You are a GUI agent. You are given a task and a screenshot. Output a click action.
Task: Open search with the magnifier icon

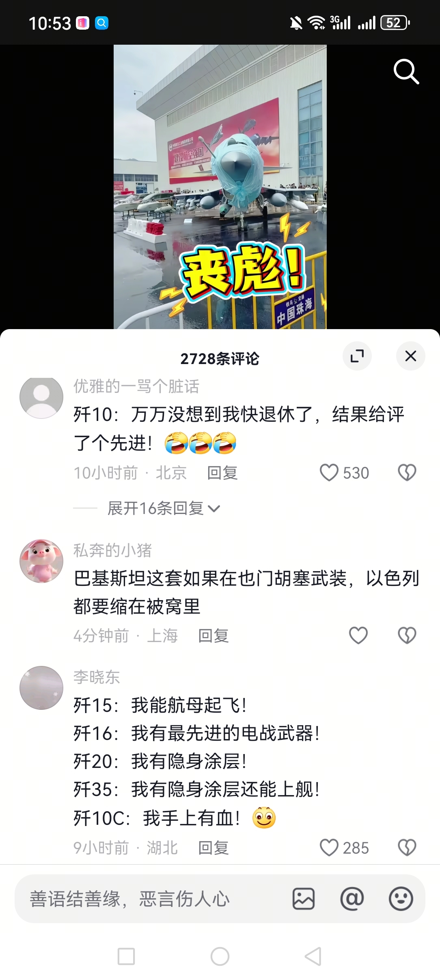406,72
